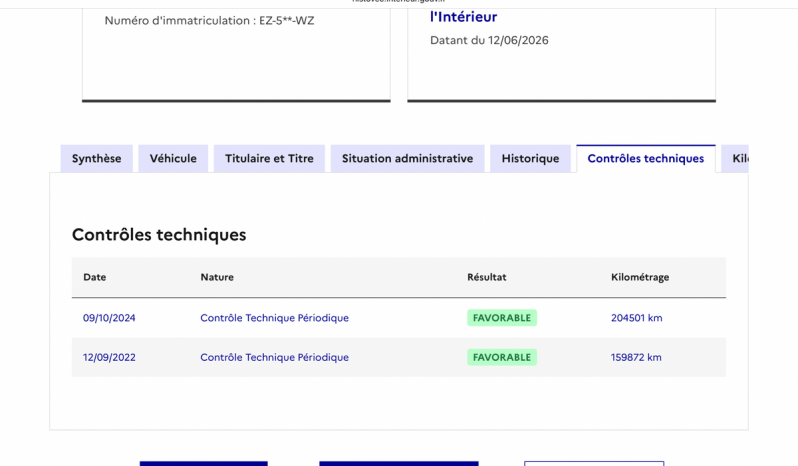Viewport: 798px width, 466px height.
Task: Open the partially visible Kilométrage tab
Action: tap(735, 158)
